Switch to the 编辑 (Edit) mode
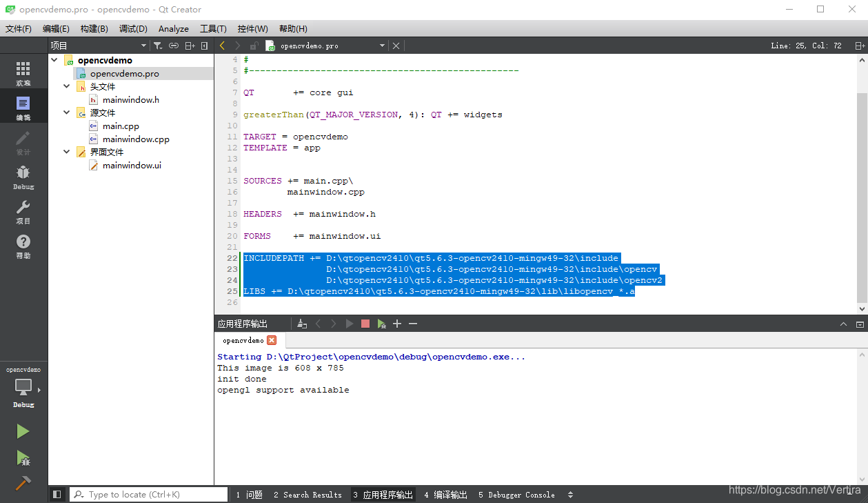868x503 pixels. [23, 108]
